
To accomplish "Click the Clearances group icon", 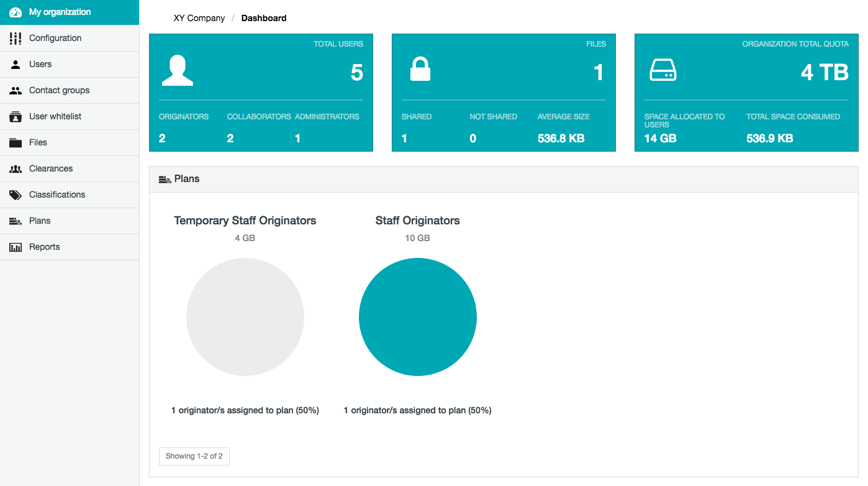I will (x=16, y=169).
